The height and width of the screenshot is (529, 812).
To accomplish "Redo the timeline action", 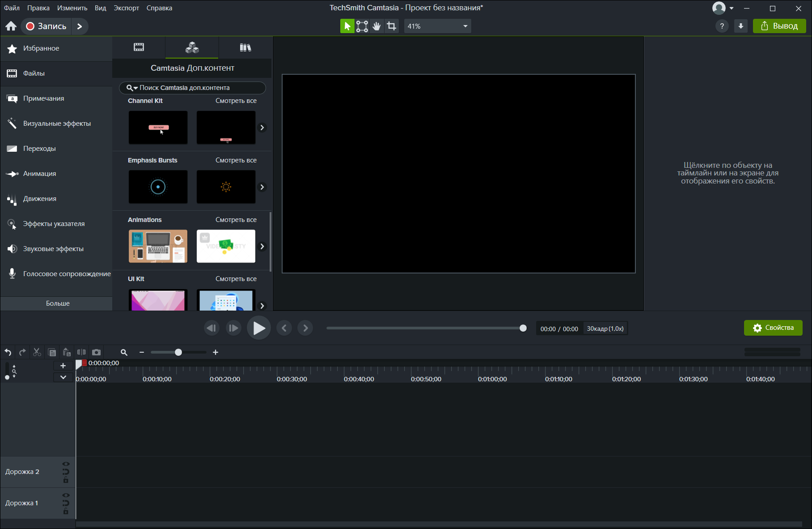I will (x=22, y=352).
